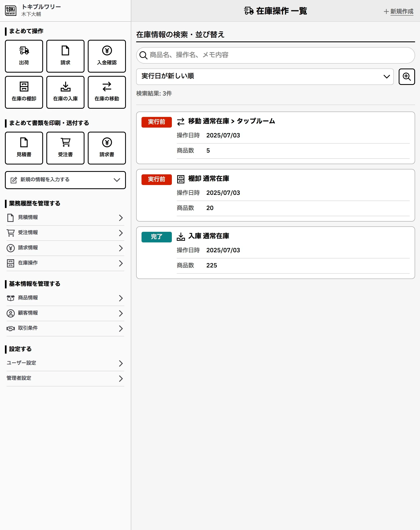
Task: Click the 出荷 truck icon tile
Action: point(24,56)
